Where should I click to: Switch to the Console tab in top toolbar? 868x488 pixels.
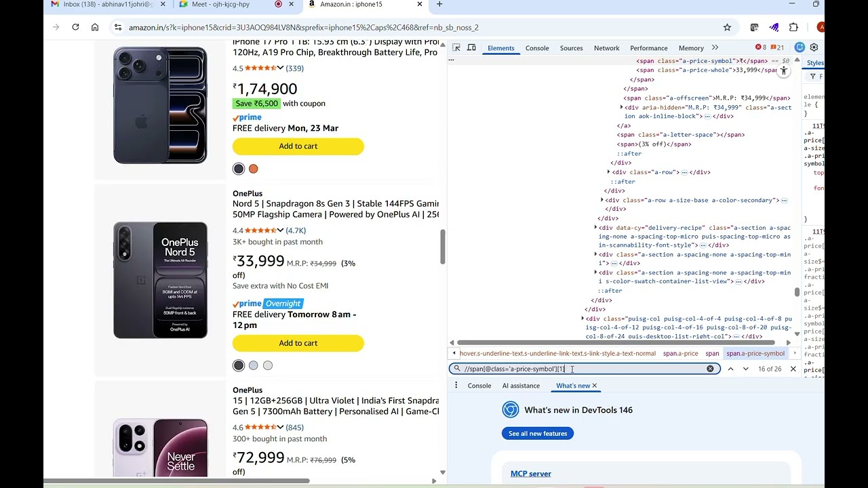(537, 48)
